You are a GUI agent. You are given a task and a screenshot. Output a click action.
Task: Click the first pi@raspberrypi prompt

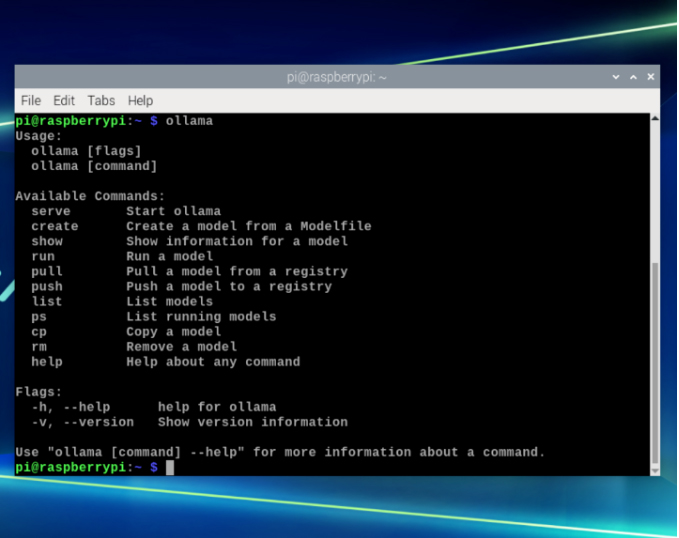(87, 121)
